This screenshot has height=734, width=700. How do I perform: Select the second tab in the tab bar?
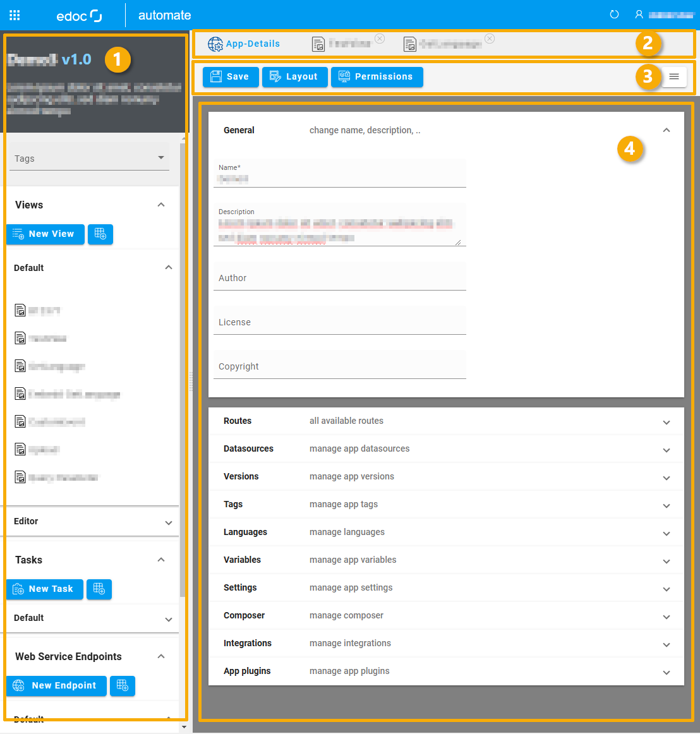coord(347,44)
